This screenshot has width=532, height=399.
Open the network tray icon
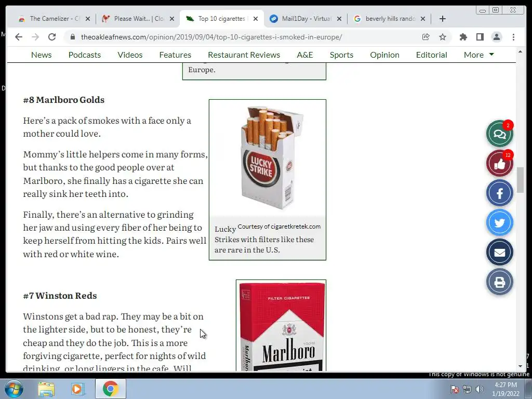point(467,389)
